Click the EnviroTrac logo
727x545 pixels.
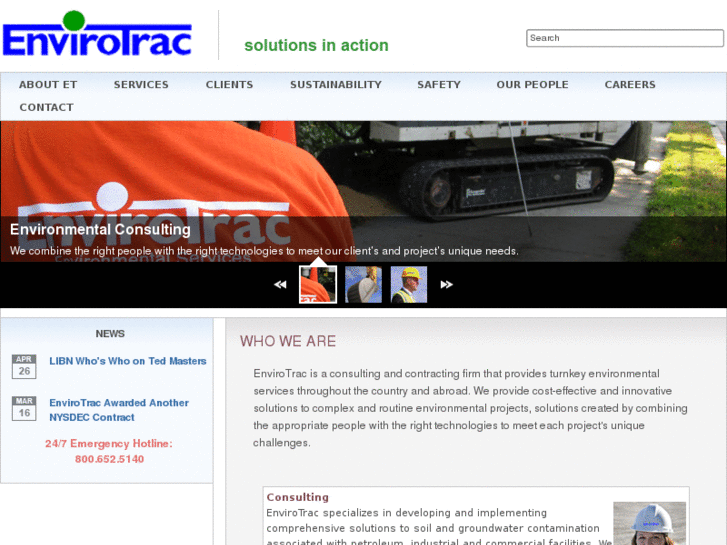coord(97,33)
